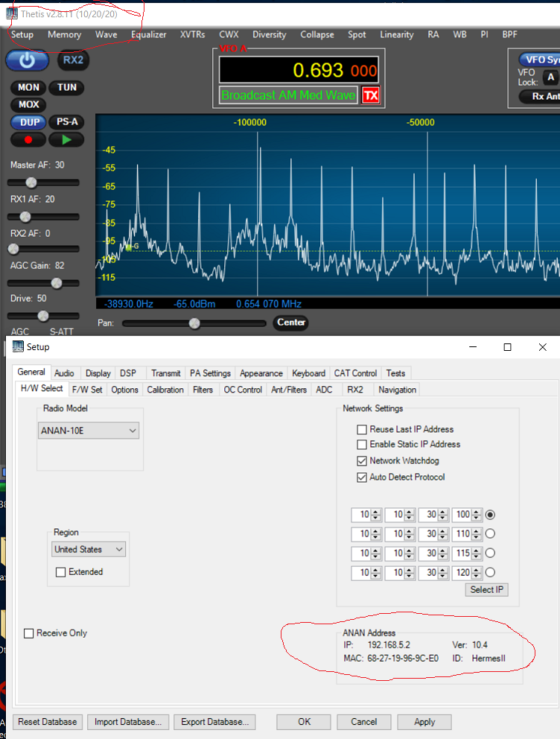Click the Collapse menu item
The width and height of the screenshot is (560, 739).
[317, 34]
